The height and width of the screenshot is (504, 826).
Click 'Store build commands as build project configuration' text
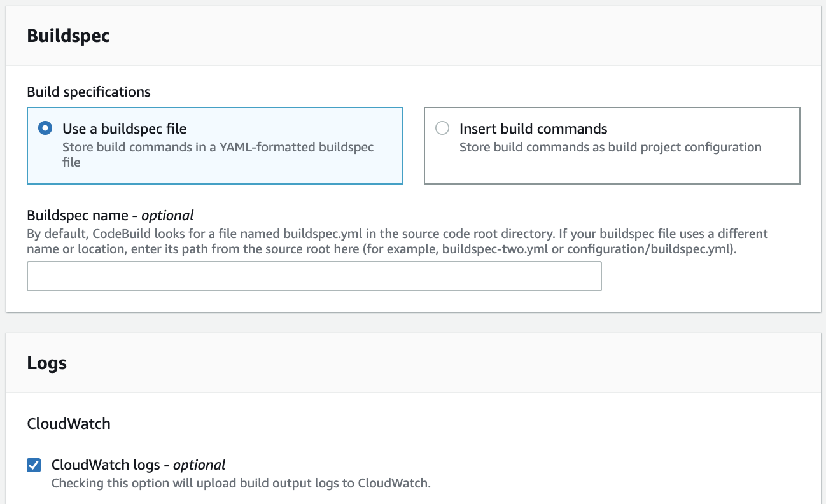[x=610, y=147]
